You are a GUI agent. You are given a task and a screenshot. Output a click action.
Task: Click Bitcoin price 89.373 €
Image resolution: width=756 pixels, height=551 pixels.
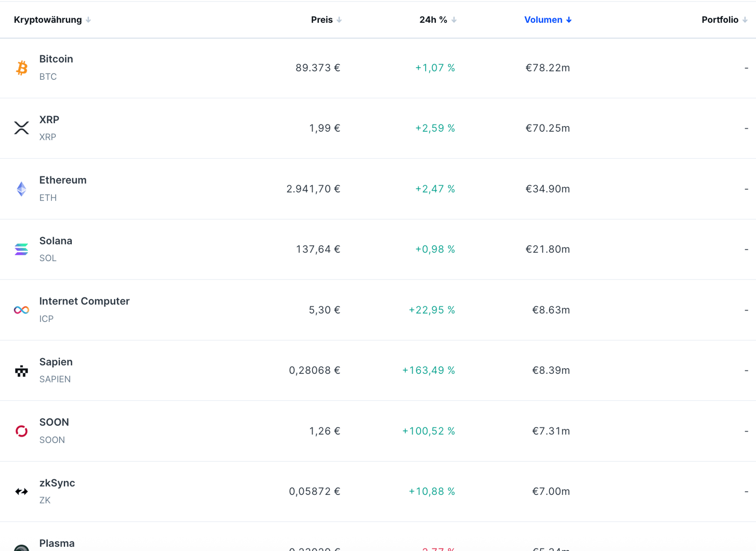click(318, 68)
